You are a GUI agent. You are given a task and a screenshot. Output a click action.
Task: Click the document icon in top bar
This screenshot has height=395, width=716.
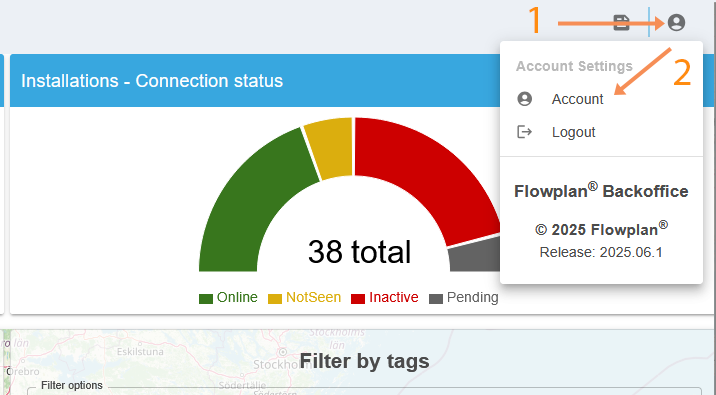click(621, 22)
